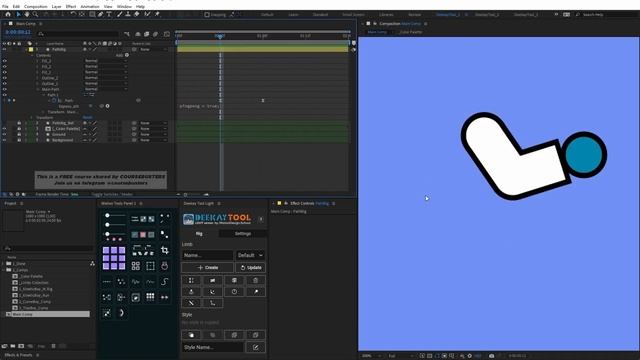This screenshot has height=360, width=640.
Task: Toggle visibility of Outline_2 group
Action: [4, 78]
